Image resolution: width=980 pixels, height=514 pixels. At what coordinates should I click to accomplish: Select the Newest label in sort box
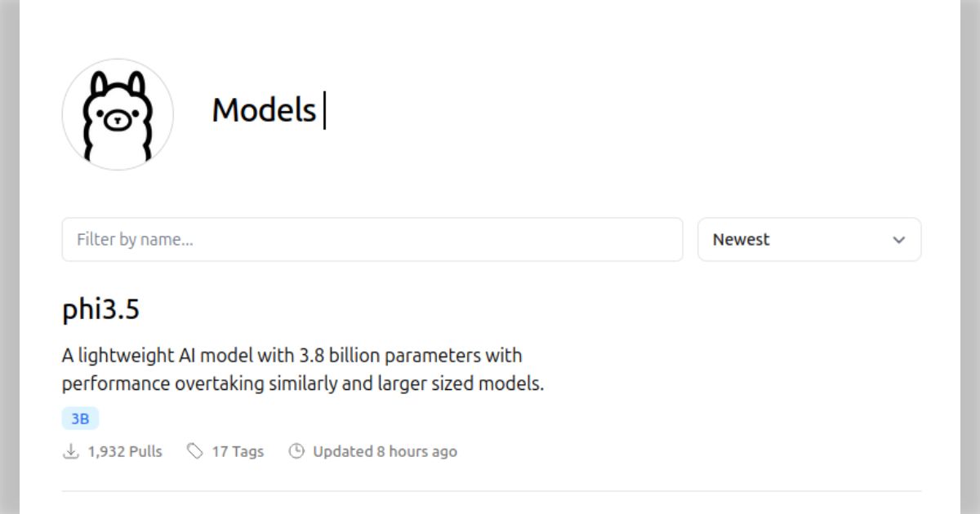[741, 240]
